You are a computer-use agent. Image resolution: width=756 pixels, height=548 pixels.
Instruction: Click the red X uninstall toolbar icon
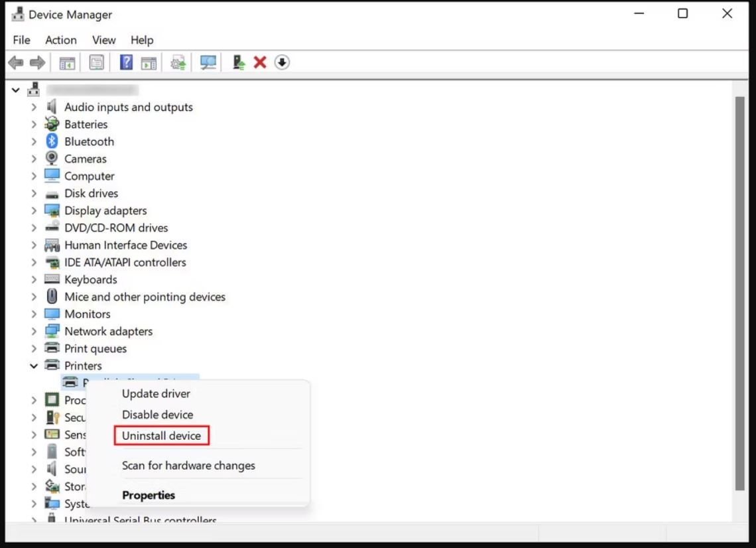click(260, 62)
